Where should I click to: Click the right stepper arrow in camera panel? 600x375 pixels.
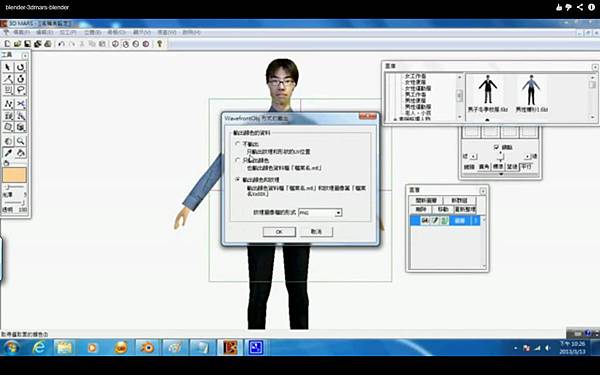pyautogui.click(x=527, y=156)
